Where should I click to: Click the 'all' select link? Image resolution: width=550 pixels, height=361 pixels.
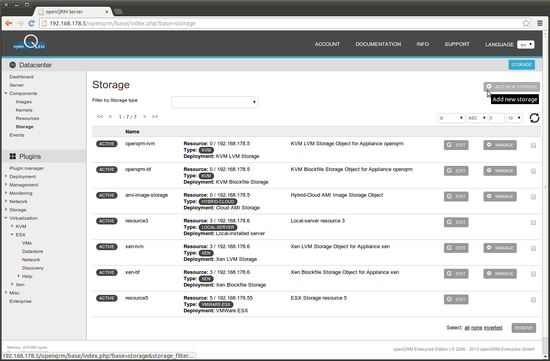[467, 328]
